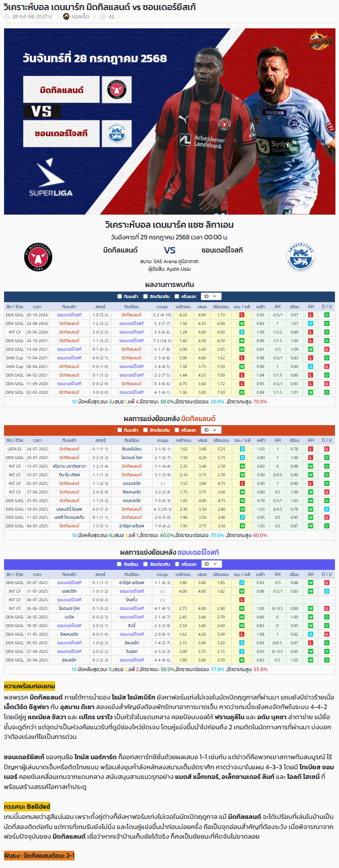
Task: Enable ทีมเหย้า checkbox in head-to-head table
Action: (119, 297)
